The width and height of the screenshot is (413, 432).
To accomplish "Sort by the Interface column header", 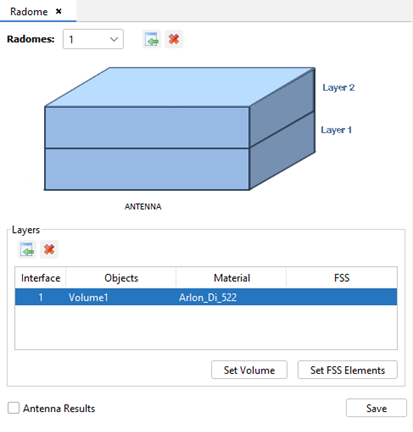I will pos(40,278).
